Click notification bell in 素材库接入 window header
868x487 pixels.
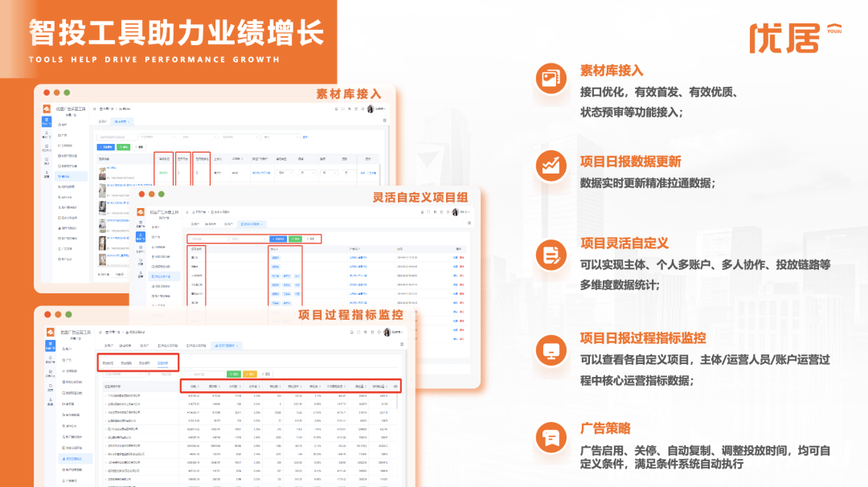(x=336, y=109)
